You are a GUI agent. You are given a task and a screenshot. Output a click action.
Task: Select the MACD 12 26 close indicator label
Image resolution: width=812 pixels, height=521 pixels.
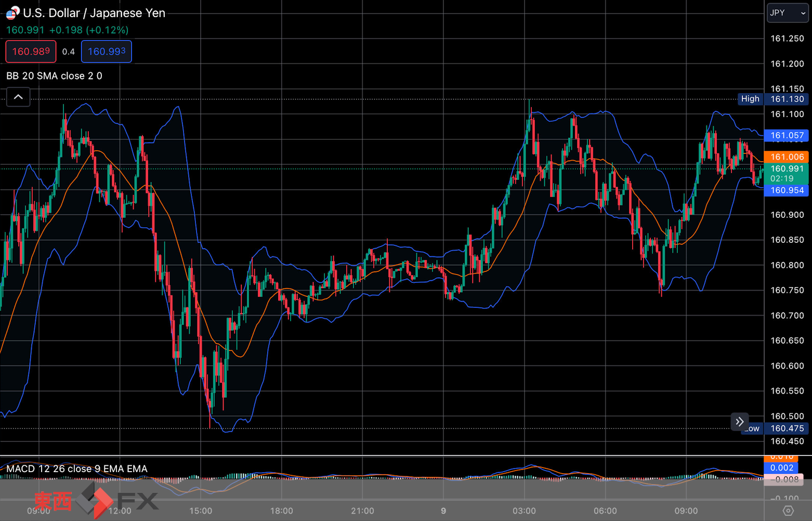[x=77, y=468]
